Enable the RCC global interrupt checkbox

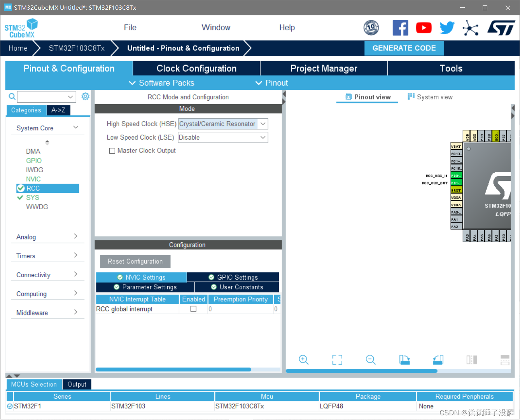pos(193,309)
